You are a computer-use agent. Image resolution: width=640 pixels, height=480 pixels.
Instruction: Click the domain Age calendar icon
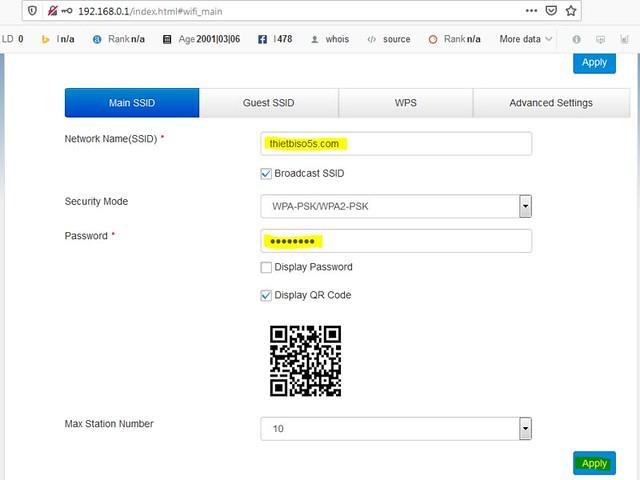pyautogui.click(x=167, y=39)
